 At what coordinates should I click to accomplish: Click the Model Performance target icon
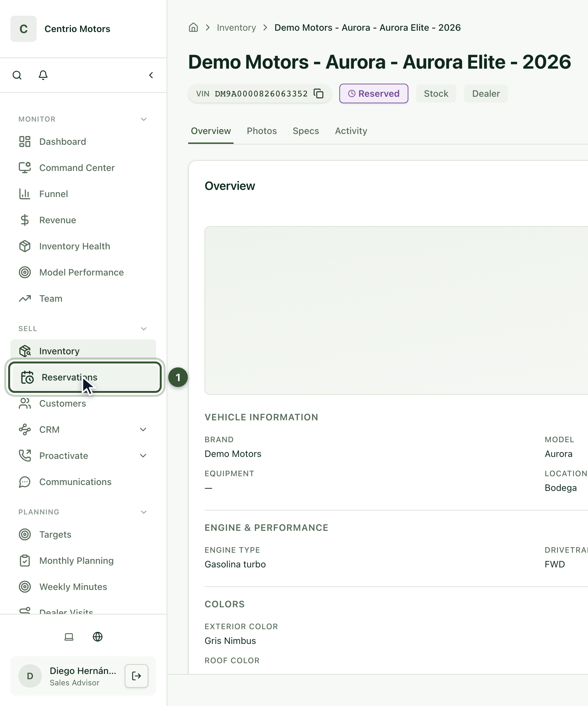tap(25, 272)
